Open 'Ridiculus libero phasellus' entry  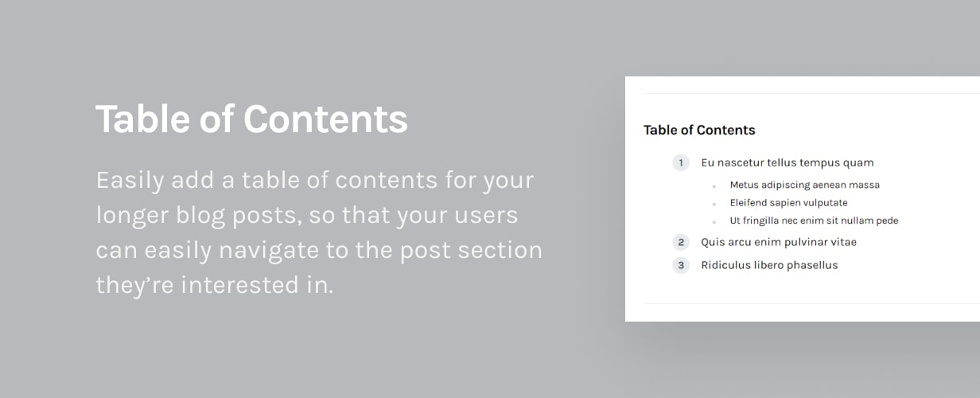point(769,265)
